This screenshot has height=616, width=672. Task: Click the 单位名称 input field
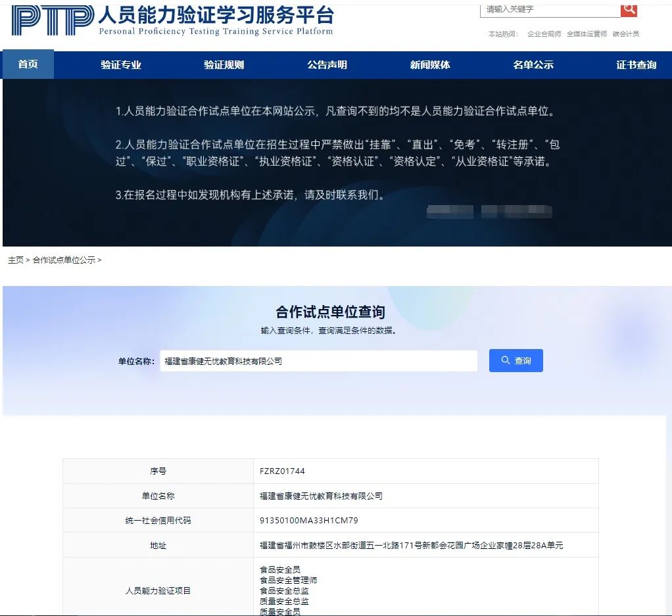point(318,361)
